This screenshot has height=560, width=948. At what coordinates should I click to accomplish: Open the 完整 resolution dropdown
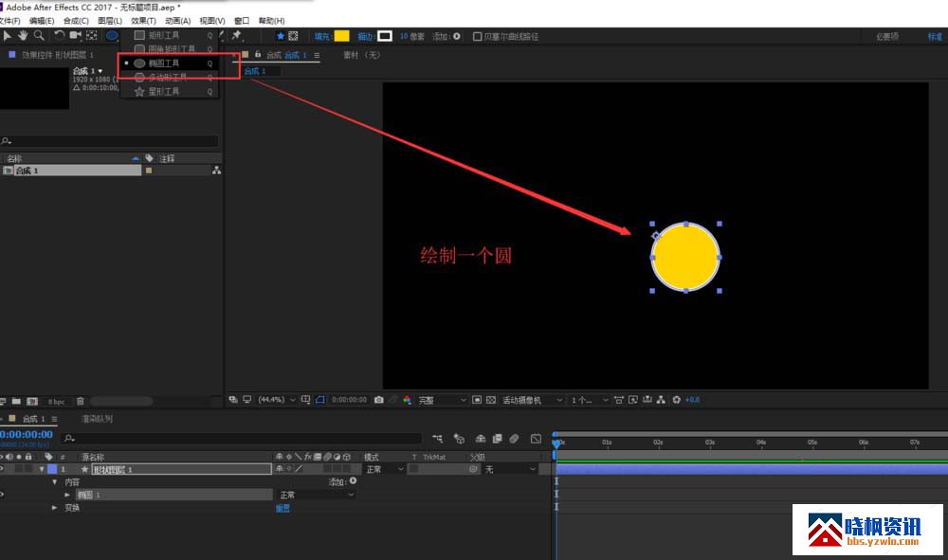click(x=442, y=400)
